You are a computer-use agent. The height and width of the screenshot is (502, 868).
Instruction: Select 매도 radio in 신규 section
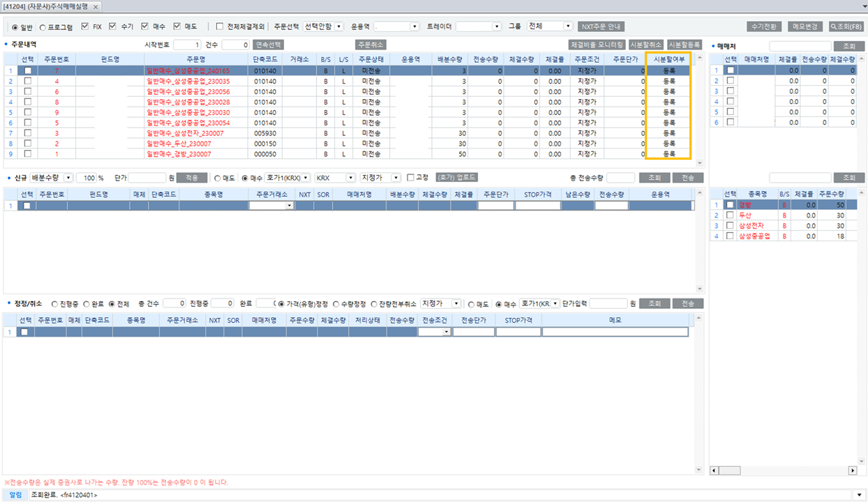point(217,178)
